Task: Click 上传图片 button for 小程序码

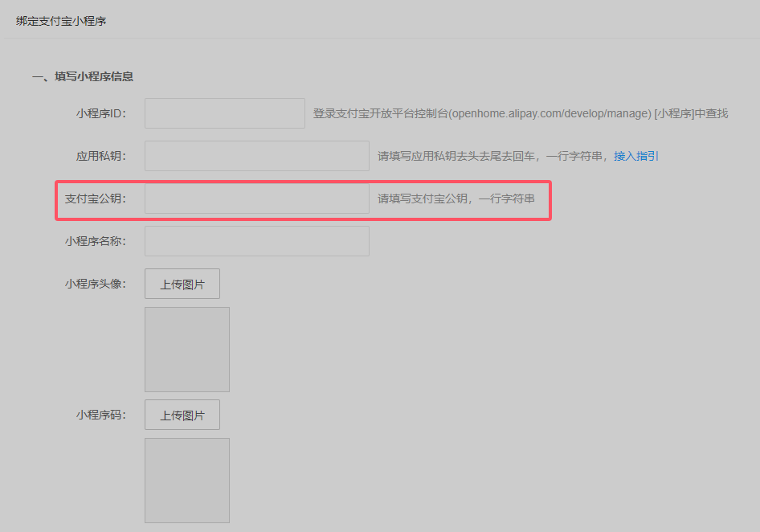Action: point(182,415)
